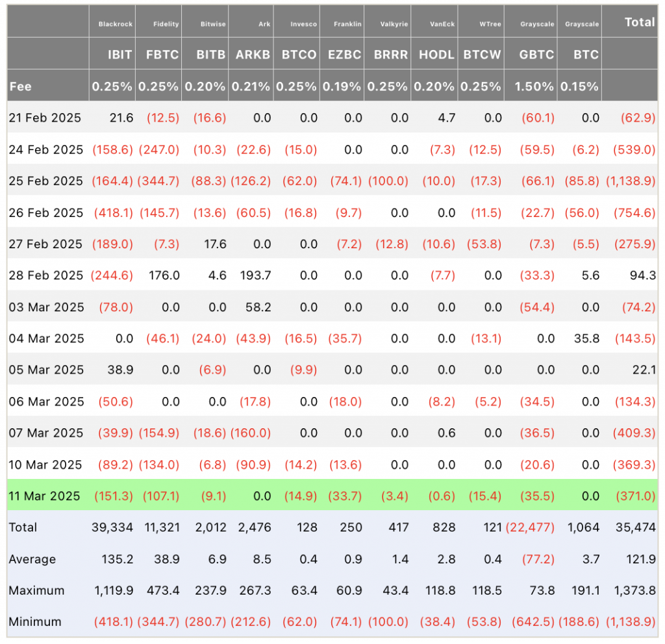
Task: Select the 04 Mar 2025 BTC value 35.8
Action: pos(586,339)
